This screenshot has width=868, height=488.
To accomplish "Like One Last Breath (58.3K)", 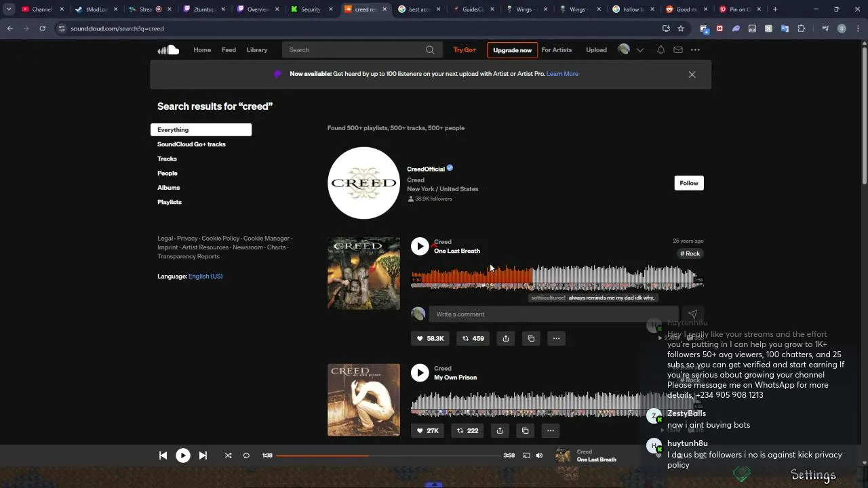I will [431, 338].
